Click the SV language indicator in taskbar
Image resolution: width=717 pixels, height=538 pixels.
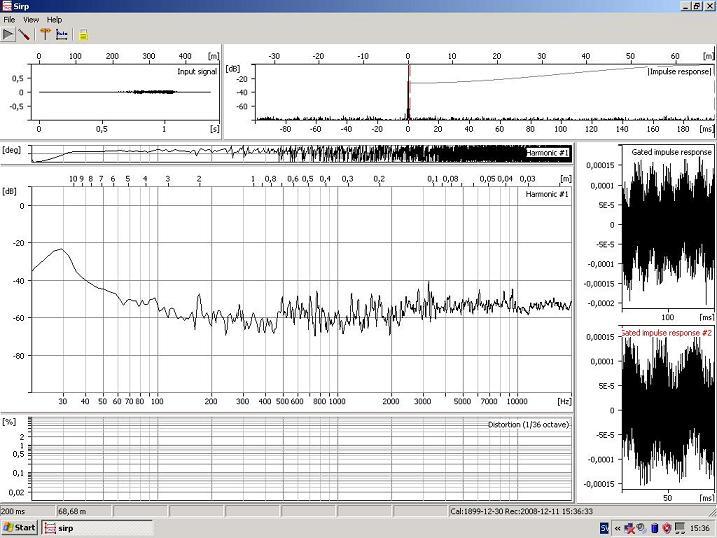click(x=604, y=527)
